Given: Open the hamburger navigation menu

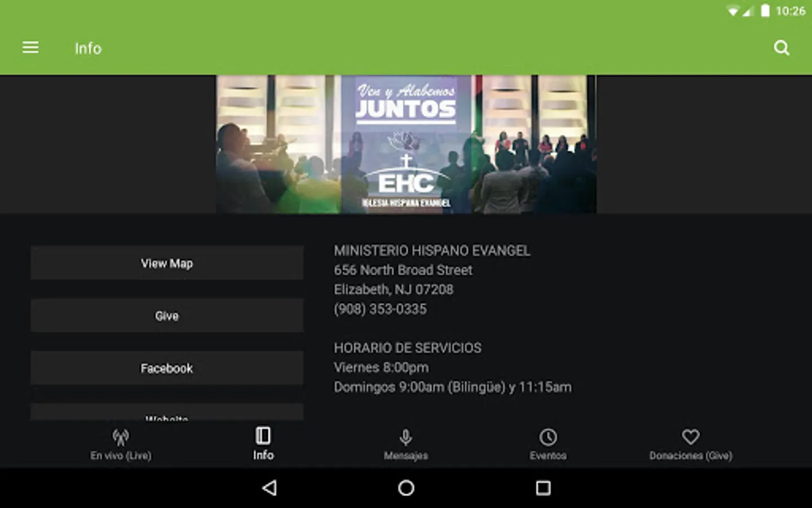Looking at the screenshot, I should coord(30,48).
